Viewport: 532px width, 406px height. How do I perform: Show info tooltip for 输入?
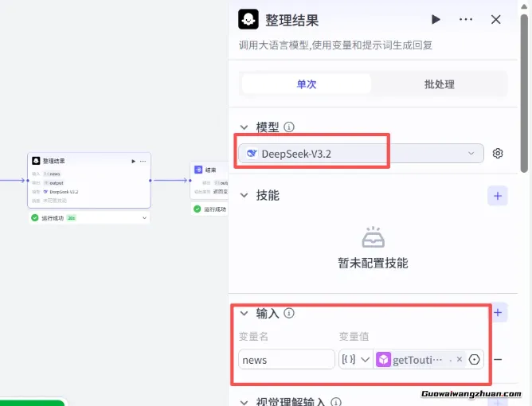click(x=289, y=313)
